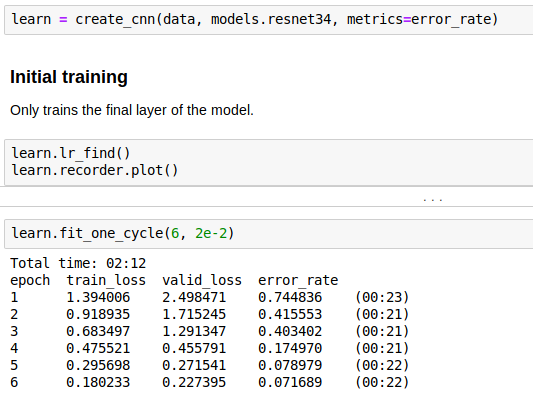Click the (00:23) epoch time entry

[382, 297]
